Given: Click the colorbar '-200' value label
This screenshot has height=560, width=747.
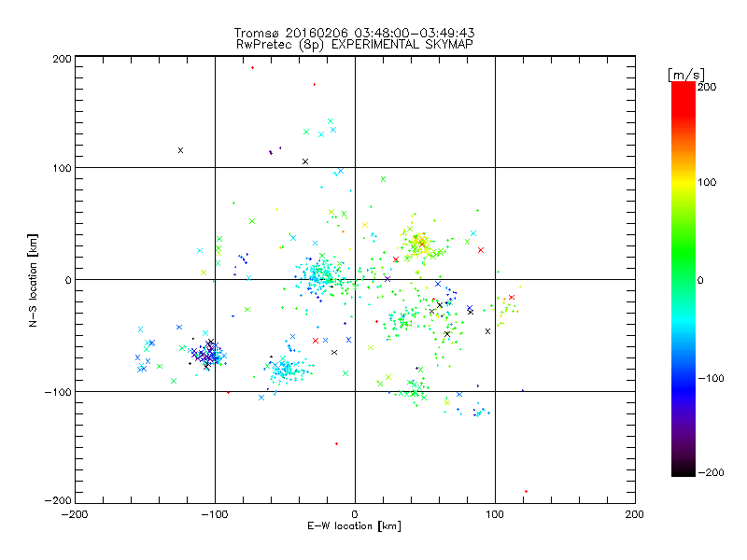Looking at the screenshot, I should [x=711, y=473].
